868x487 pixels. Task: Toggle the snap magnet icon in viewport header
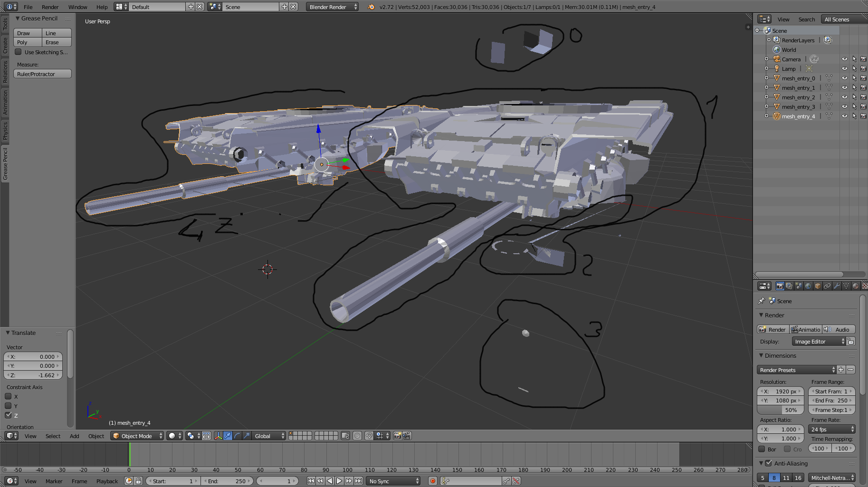point(369,436)
